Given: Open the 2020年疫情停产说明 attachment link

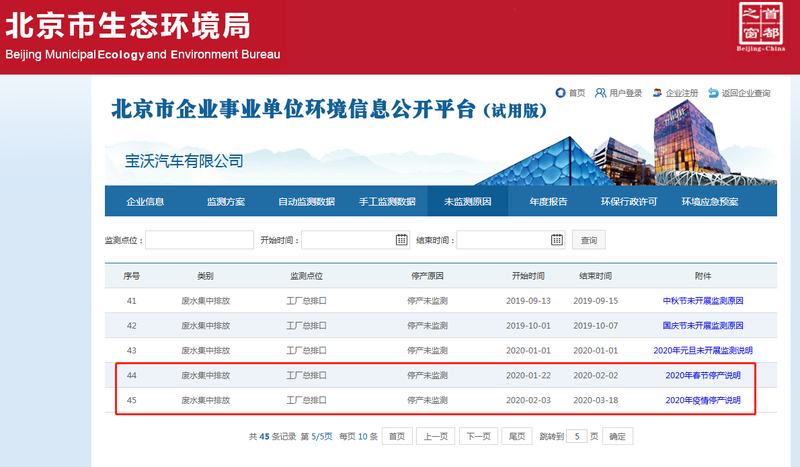Looking at the screenshot, I should click(x=703, y=400).
